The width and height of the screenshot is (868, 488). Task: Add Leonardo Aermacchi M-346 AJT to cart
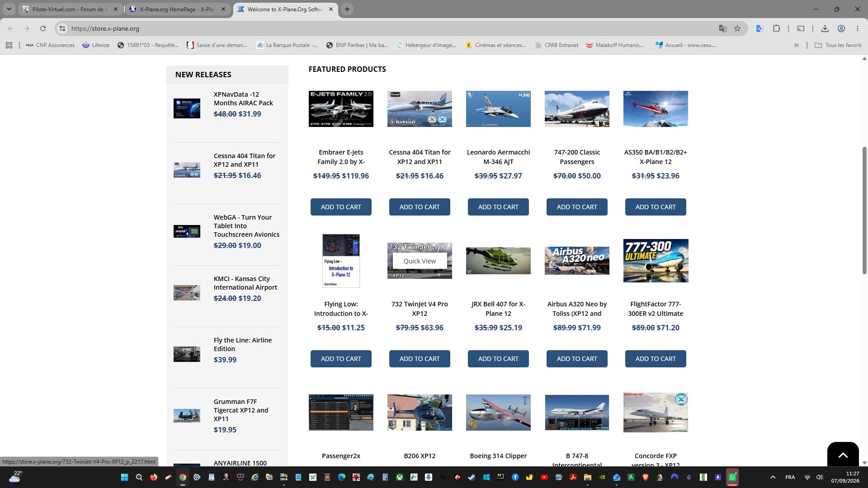498,207
